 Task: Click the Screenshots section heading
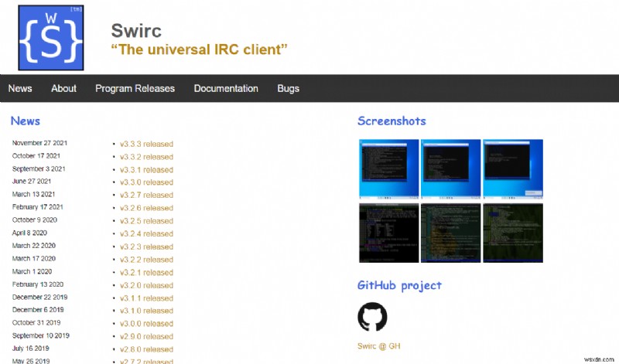click(392, 121)
